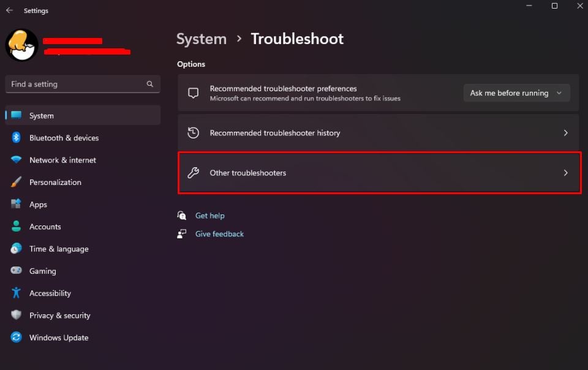
Task: Open the Gaming controller icon
Action: point(17,271)
